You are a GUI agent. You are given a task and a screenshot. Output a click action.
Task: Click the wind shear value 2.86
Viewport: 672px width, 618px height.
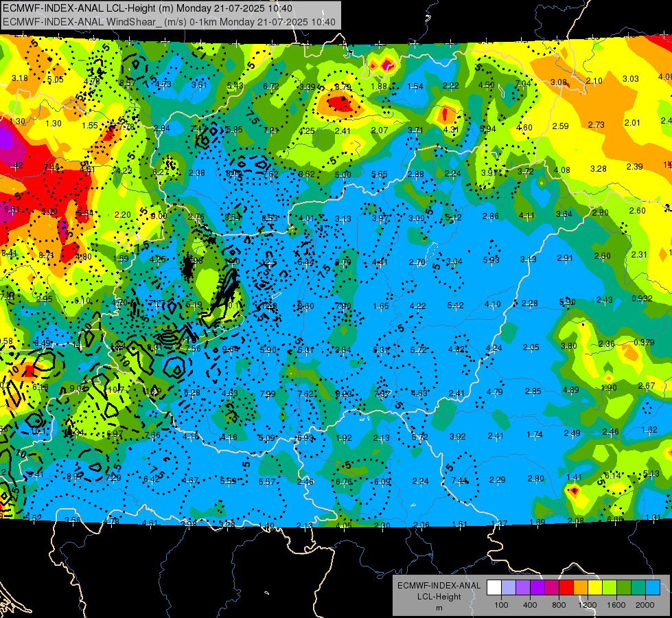[490, 216]
